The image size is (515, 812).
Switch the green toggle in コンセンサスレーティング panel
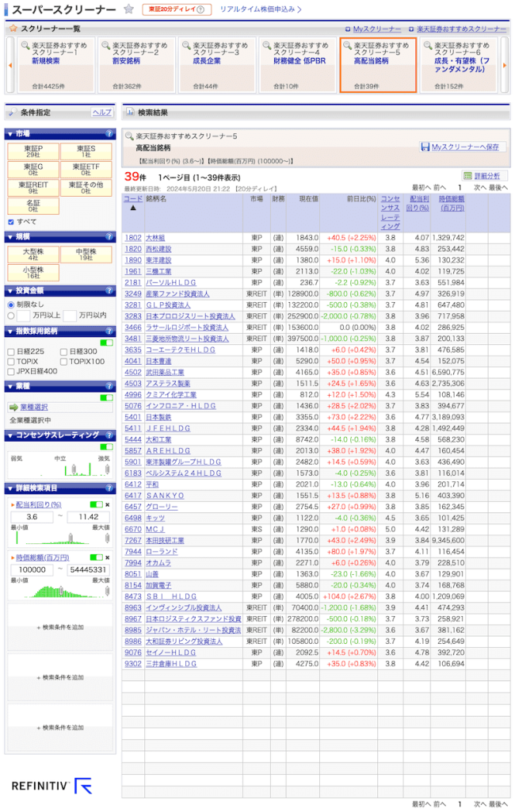pos(107,447)
